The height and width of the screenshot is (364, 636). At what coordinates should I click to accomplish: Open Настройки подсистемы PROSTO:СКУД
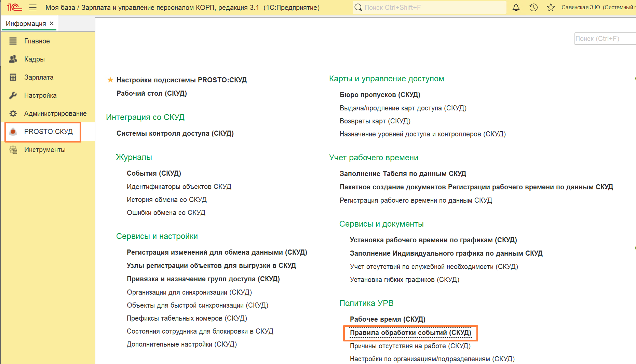click(x=181, y=80)
